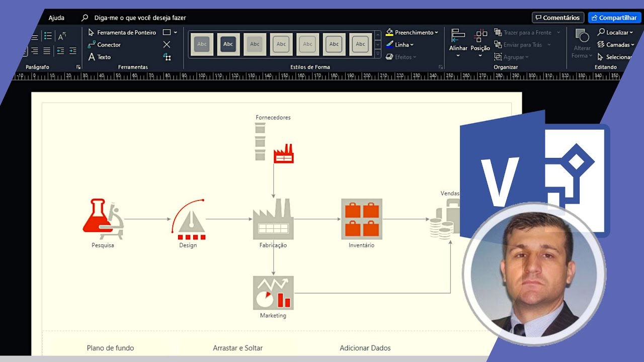Select the Fabricação factory shape
Viewport: 644px width, 362px height.
[273, 219]
